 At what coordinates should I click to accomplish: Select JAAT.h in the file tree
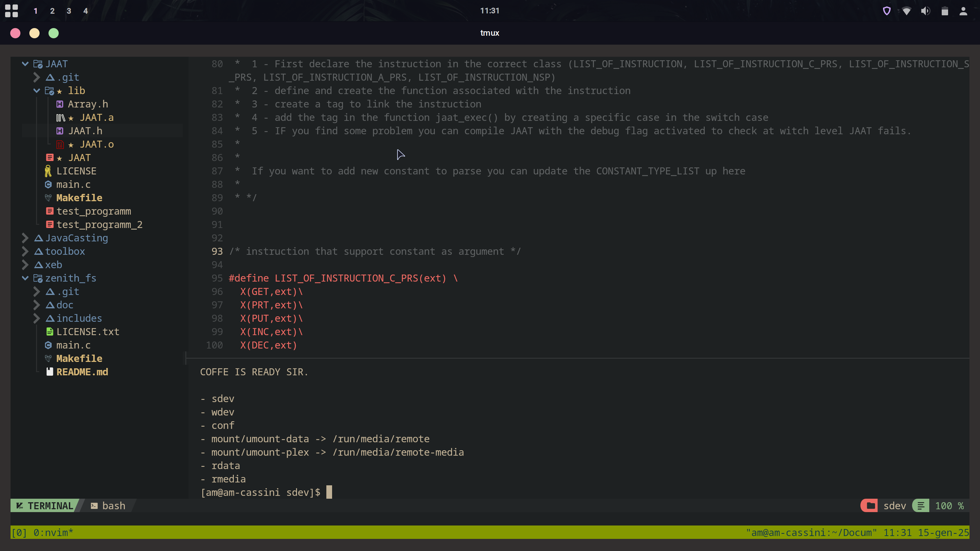(85, 131)
